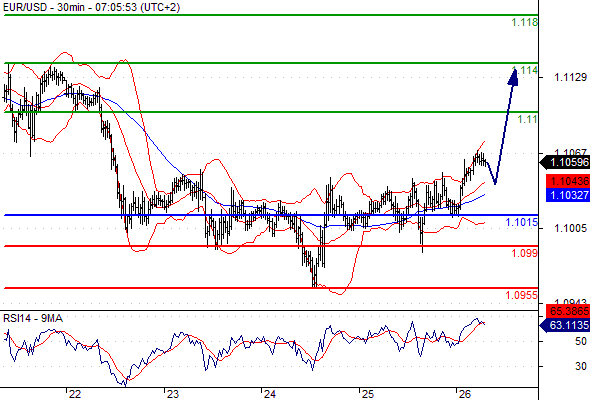Click the RSI 50 axis level

click(x=581, y=341)
